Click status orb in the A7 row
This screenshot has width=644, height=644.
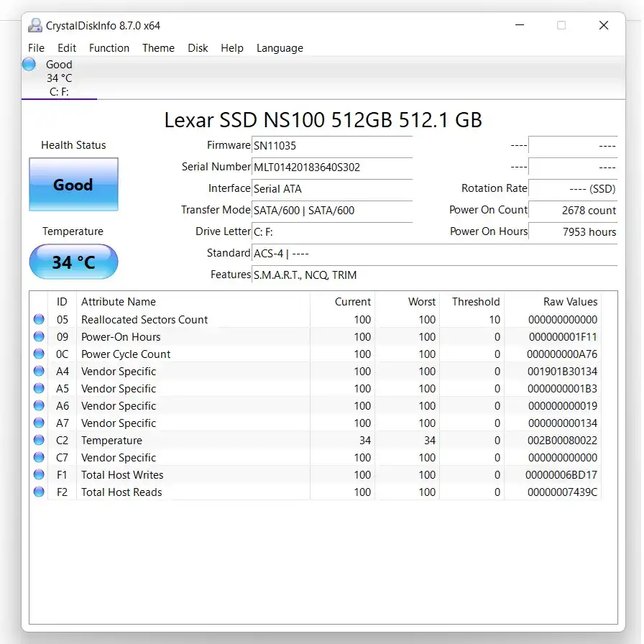pos(39,423)
